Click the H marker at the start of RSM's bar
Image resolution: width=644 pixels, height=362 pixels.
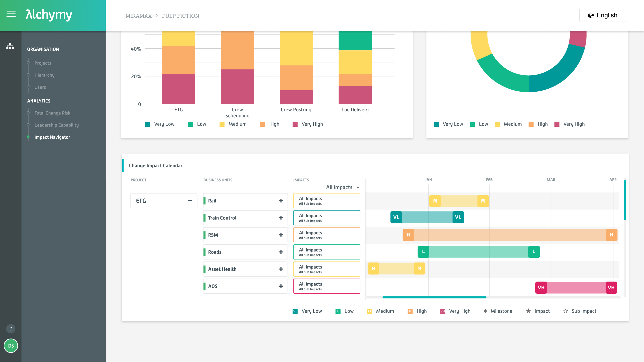click(x=408, y=234)
